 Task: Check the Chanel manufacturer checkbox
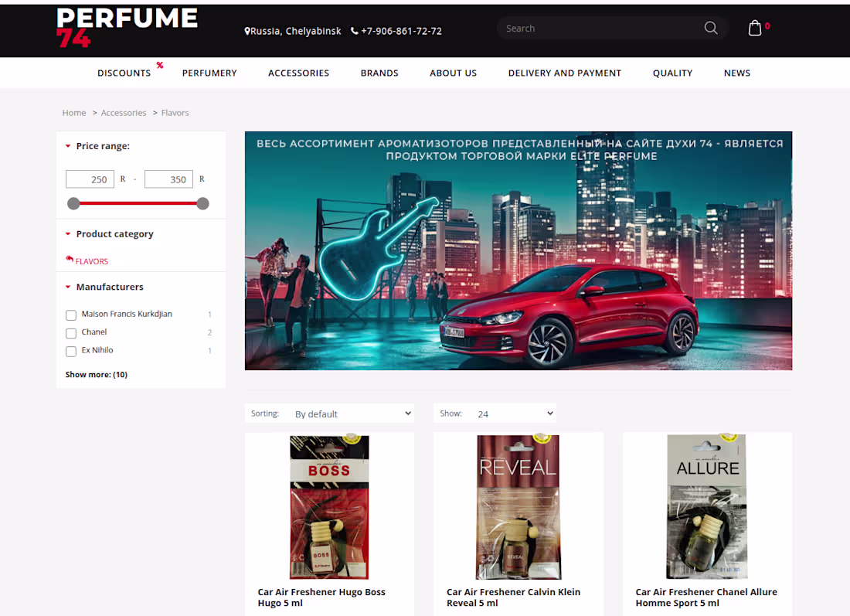70,333
